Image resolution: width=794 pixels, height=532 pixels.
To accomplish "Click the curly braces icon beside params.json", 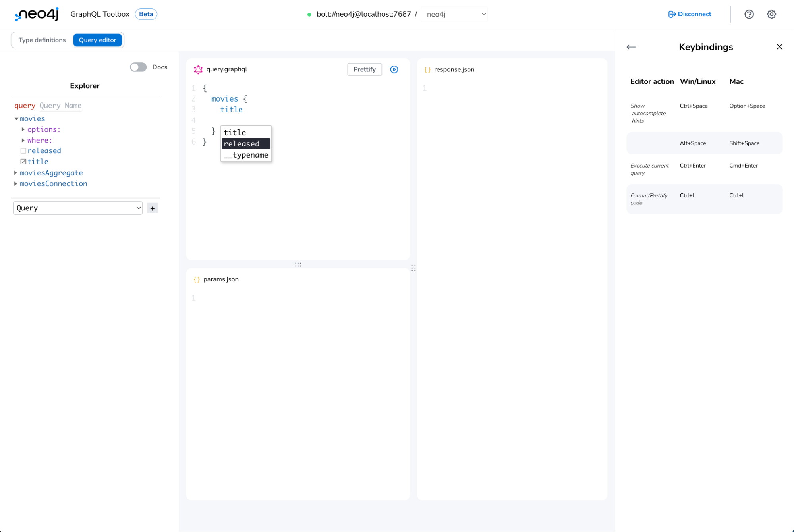I will click(x=196, y=279).
